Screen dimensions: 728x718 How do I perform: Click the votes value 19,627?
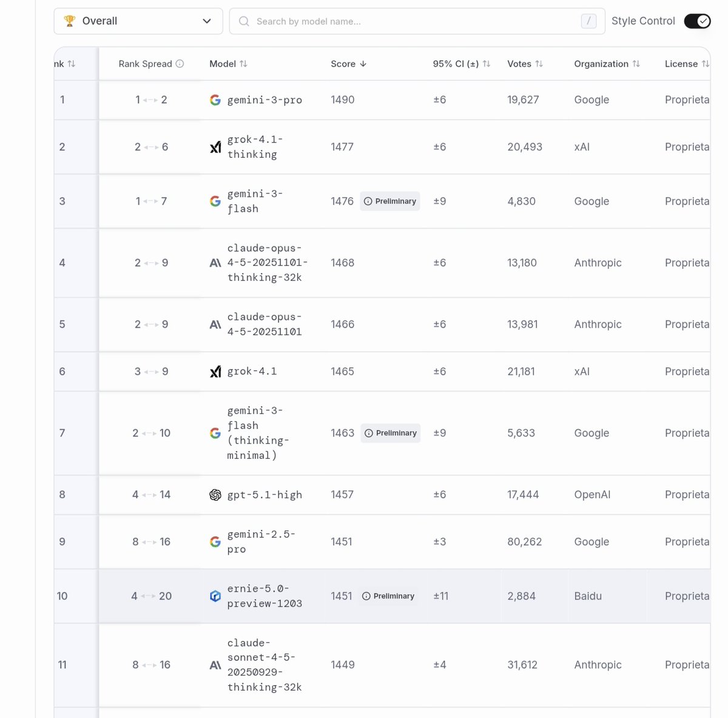pos(523,100)
